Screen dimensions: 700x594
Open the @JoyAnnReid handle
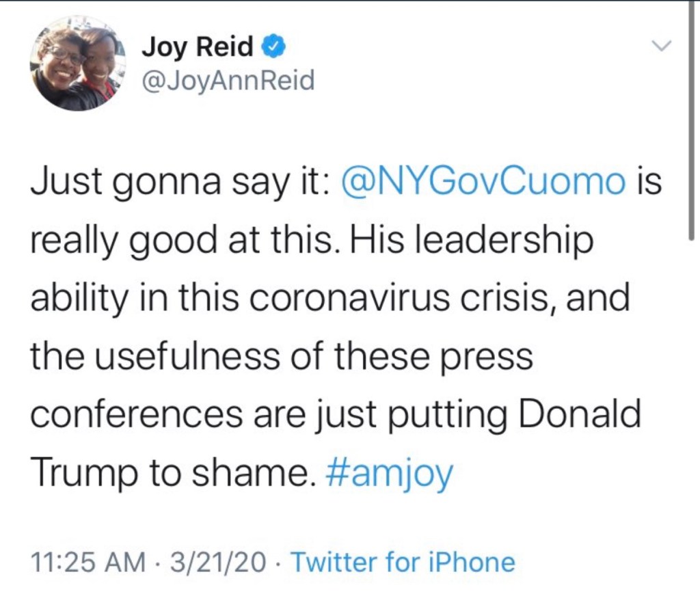pyautogui.click(x=228, y=81)
